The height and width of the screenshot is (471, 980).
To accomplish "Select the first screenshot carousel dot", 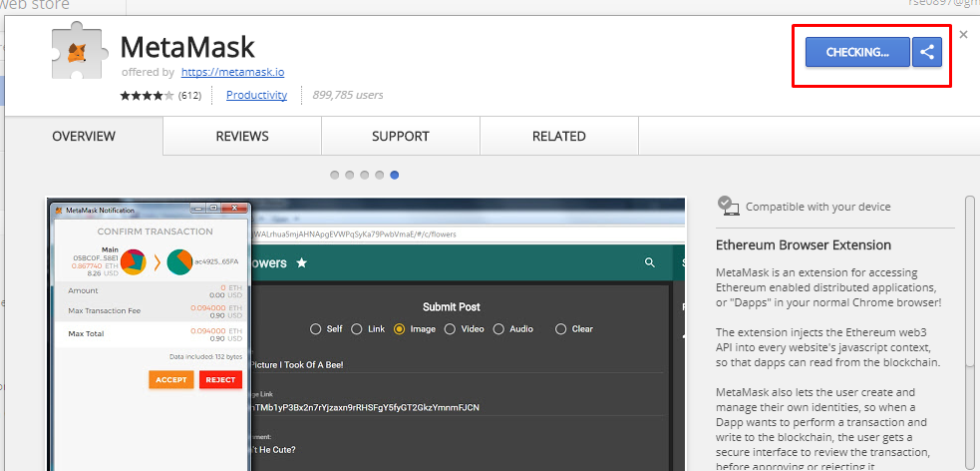I will click(334, 176).
